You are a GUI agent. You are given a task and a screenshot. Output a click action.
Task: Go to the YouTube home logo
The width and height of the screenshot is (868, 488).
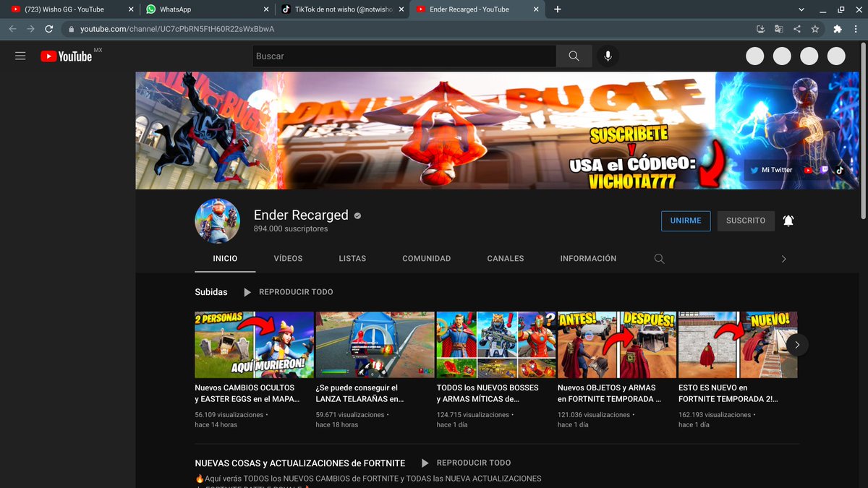click(x=67, y=56)
